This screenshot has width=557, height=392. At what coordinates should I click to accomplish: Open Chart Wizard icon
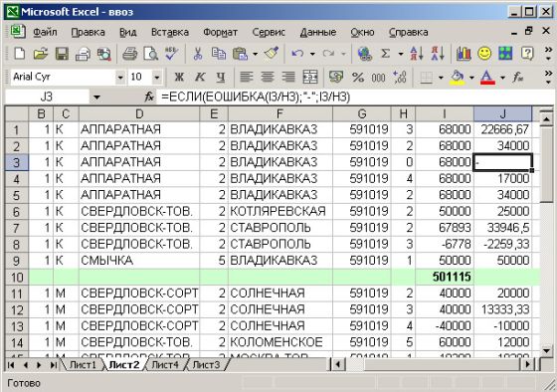[464, 54]
